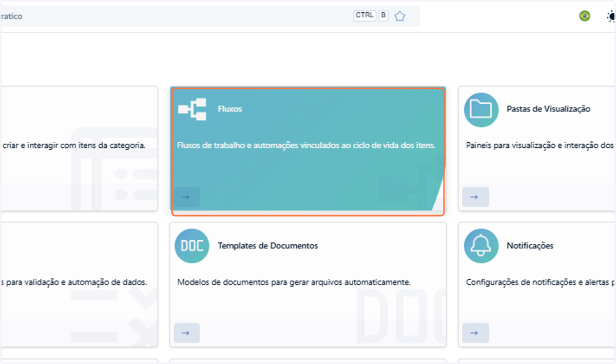Click the arrow button on Fluxos card
The height and width of the screenshot is (364, 616).
point(186,197)
